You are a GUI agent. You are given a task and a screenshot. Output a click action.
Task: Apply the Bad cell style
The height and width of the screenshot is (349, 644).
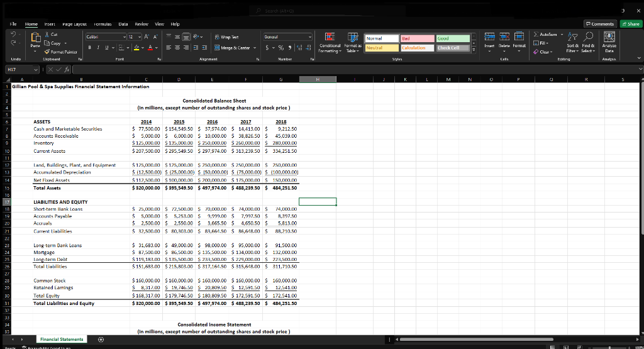[x=418, y=38]
